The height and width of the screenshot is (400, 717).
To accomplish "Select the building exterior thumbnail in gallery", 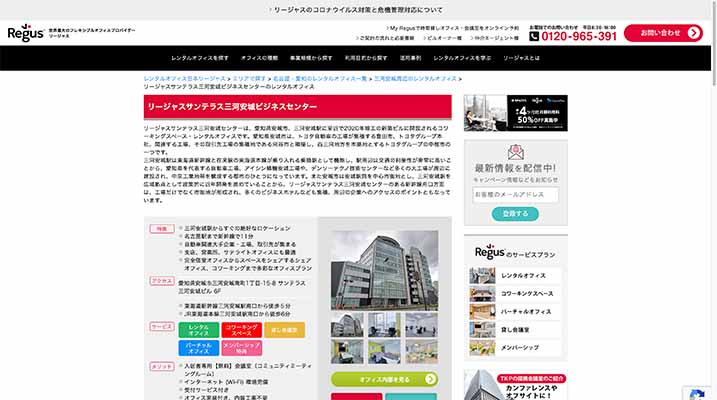I will click(x=347, y=325).
